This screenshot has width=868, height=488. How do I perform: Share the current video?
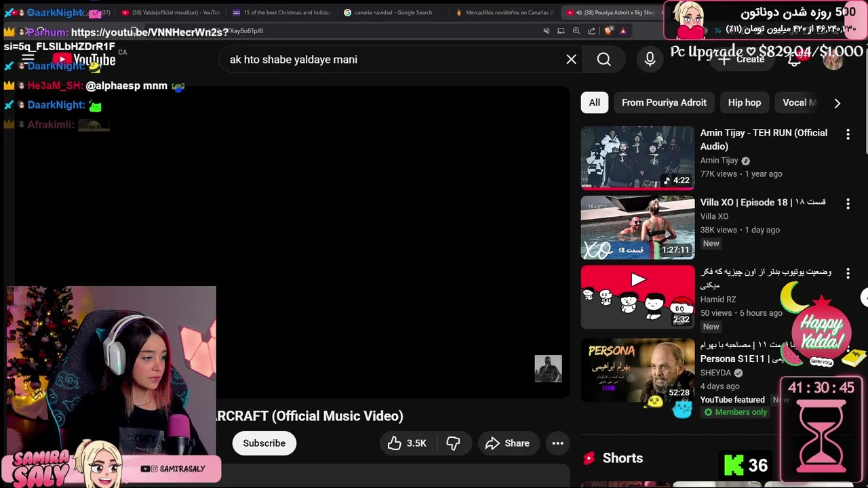click(x=509, y=443)
